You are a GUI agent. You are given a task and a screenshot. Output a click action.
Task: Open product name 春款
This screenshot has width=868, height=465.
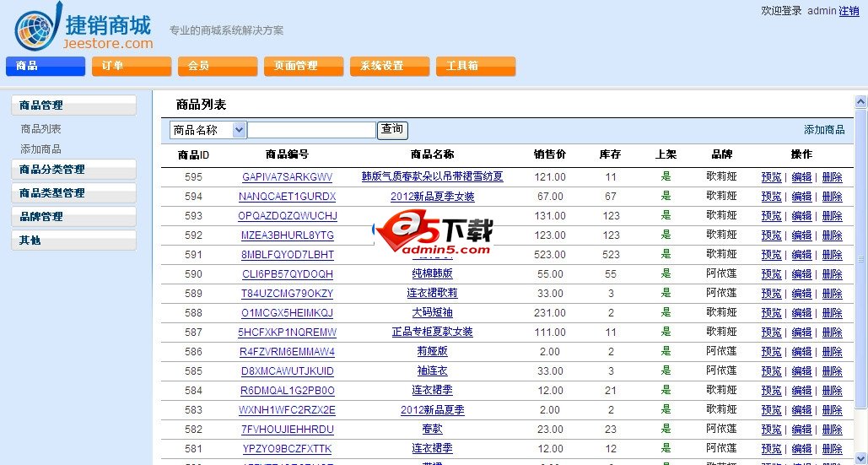tap(433, 429)
